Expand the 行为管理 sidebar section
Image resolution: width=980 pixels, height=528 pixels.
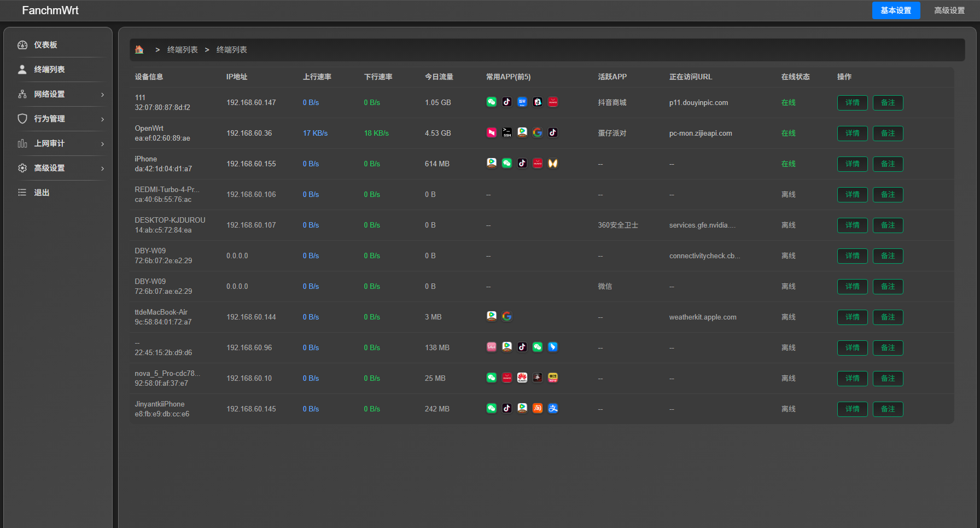click(60, 119)
